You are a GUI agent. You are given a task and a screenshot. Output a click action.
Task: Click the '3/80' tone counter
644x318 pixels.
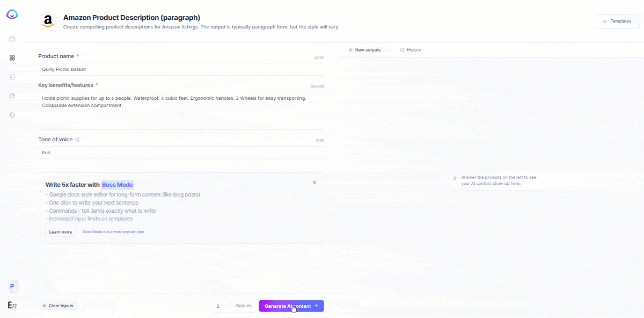pyautogui.click(x=320, y=141)
